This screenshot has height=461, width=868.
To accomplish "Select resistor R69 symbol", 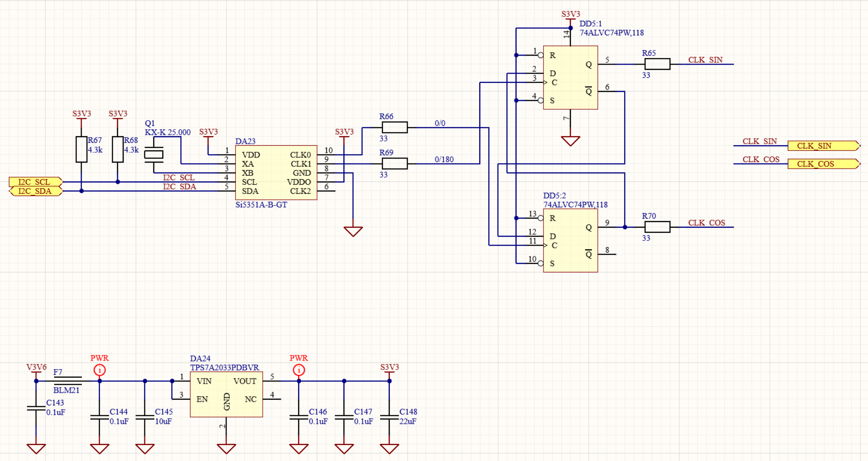I will pos(394,164).
